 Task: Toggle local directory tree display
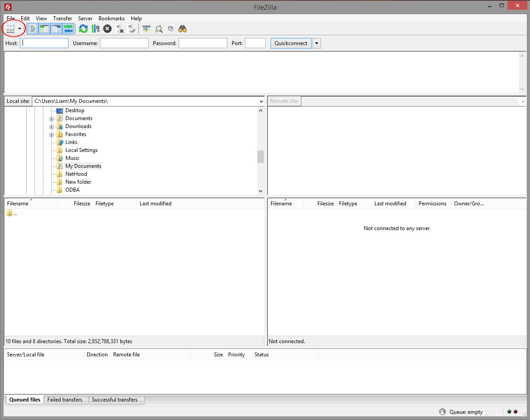(45, 29)
